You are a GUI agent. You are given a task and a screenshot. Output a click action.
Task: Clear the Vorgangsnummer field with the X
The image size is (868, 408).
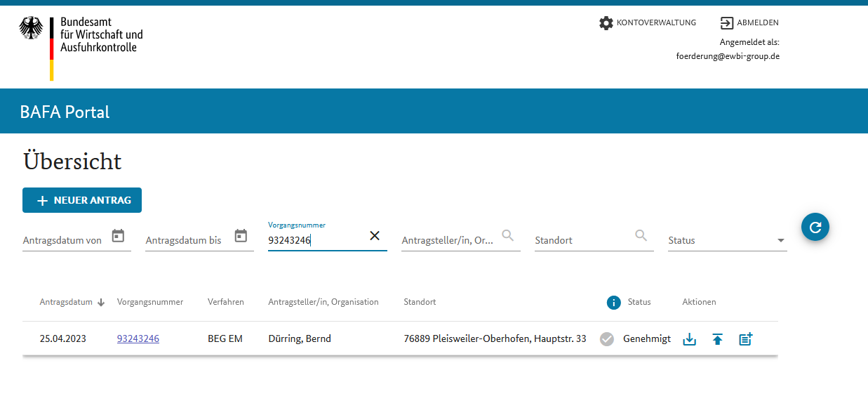coord(375,236)
